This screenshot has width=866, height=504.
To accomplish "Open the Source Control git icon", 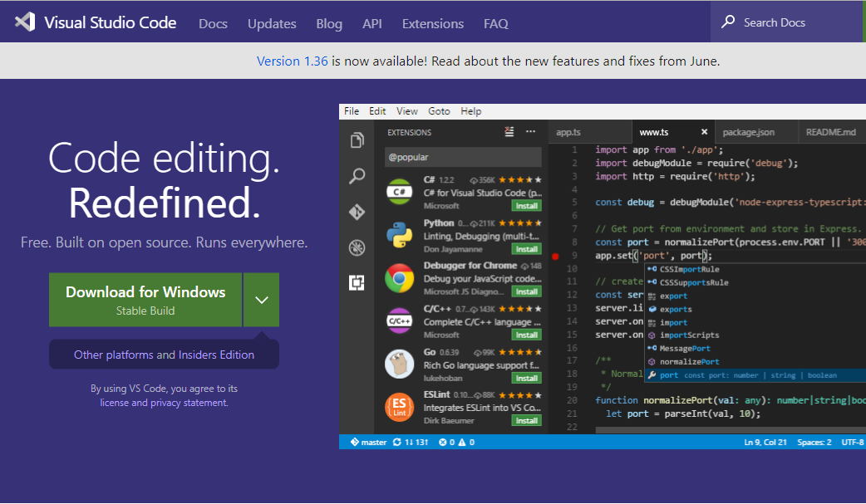I will tap(357, 212).
